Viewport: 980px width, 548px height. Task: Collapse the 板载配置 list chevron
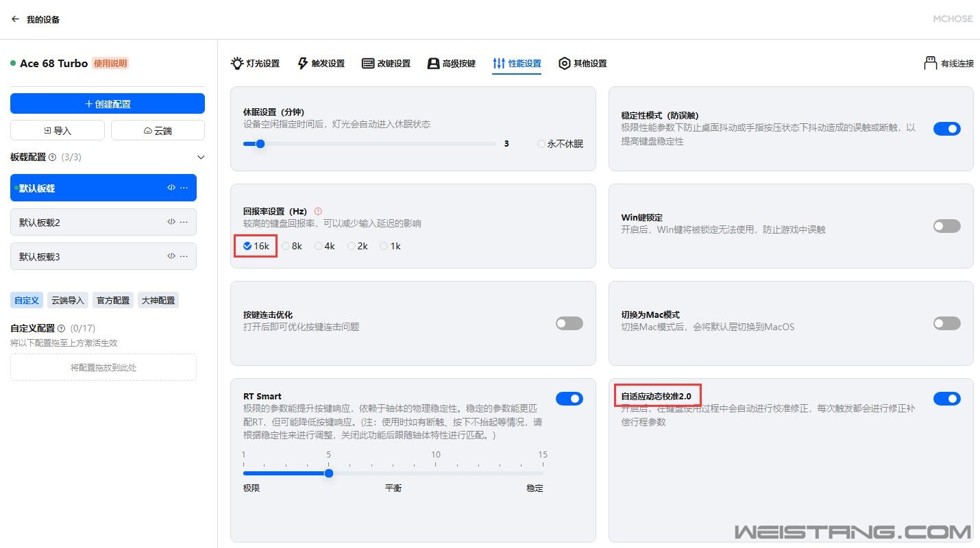201,158
